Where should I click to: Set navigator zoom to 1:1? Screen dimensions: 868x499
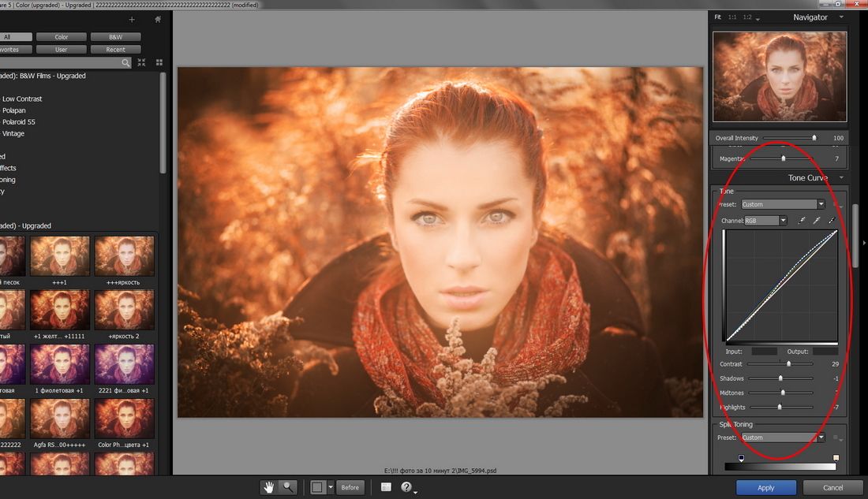[732, 17]
